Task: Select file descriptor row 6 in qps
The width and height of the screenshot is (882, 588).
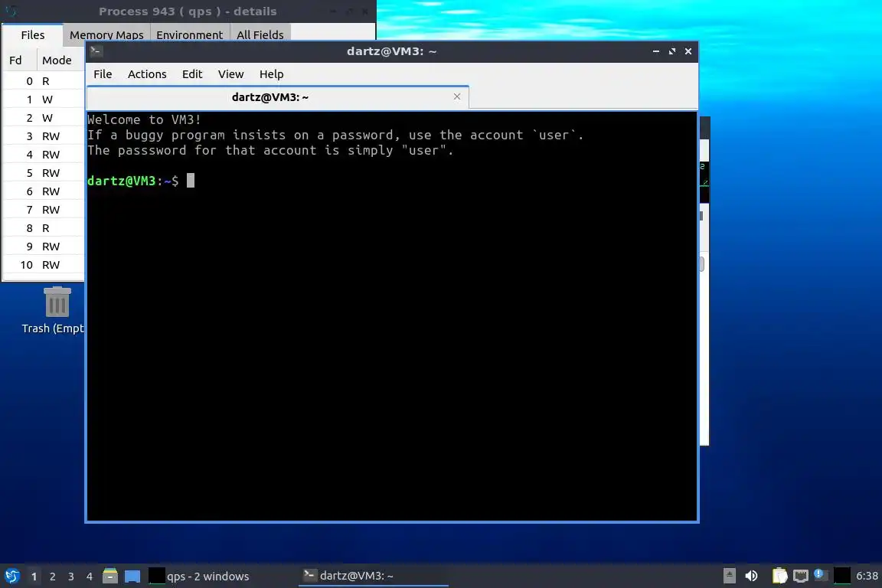Action: coord(44,191)
